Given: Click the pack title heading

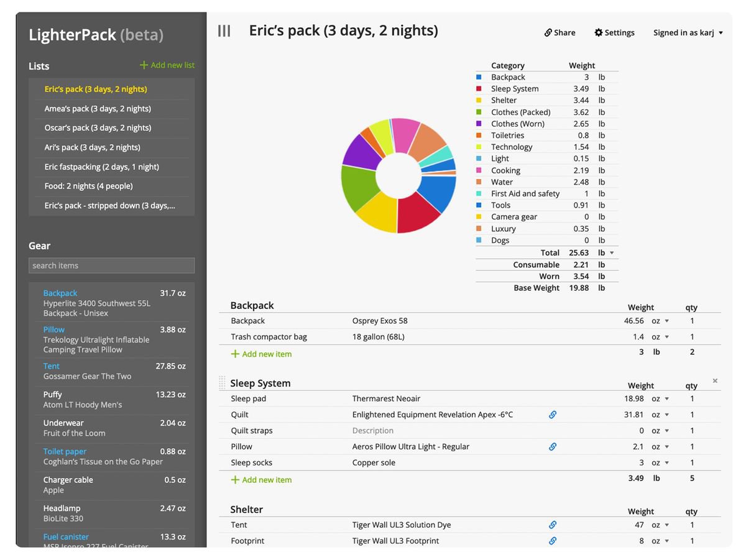Looking at the screenshot, I should 344,30.
